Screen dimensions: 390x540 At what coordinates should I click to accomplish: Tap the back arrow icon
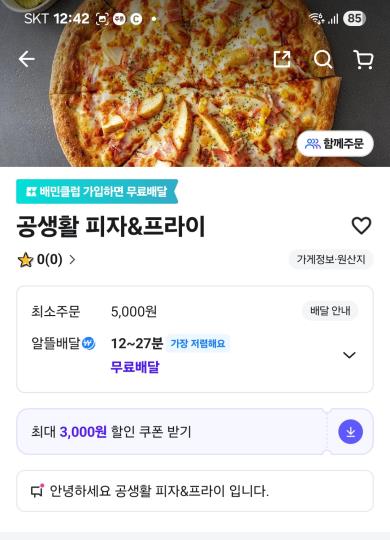coord(27,59)
